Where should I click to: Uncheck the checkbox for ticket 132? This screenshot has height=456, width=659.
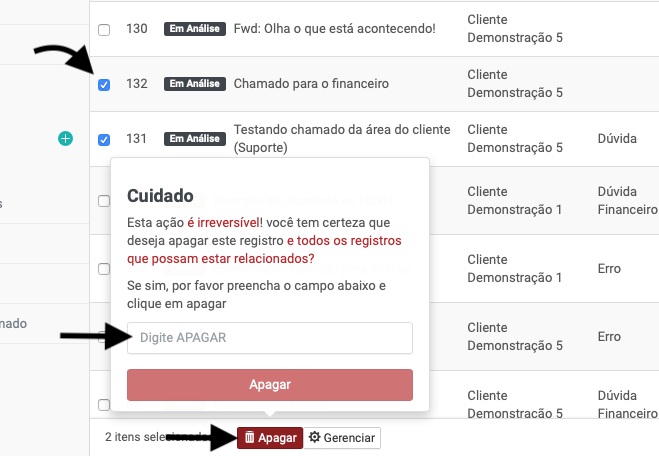104,85
